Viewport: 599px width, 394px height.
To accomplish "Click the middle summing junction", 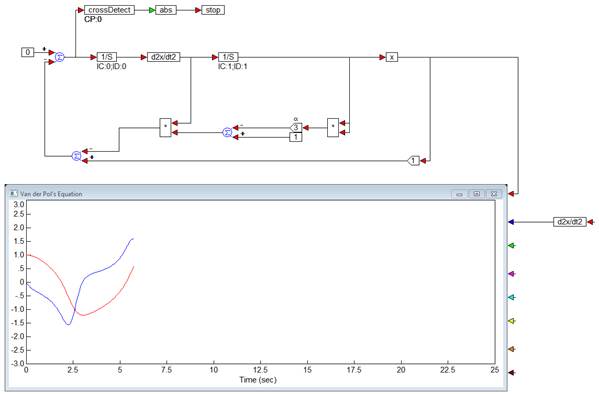I will coord(227,132).
